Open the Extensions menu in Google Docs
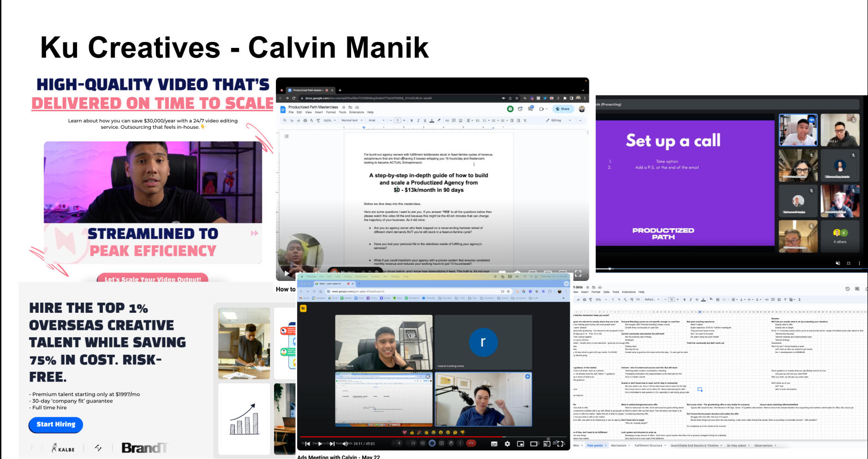The height and width of the screenshot is (459, 868). [356, 112]
